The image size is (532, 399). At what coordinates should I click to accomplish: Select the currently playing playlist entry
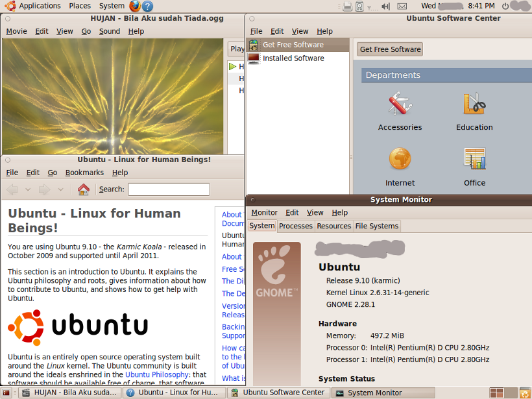236,66
